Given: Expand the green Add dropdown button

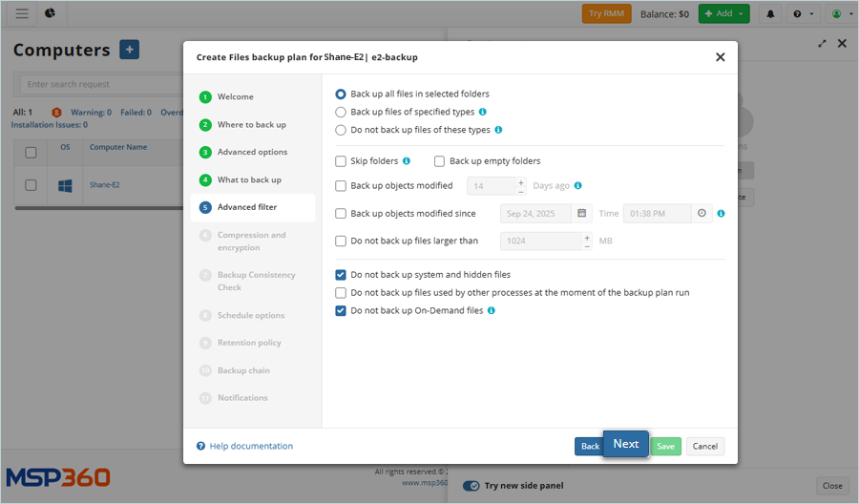Looking at the screenshot, I should (723, 14).
